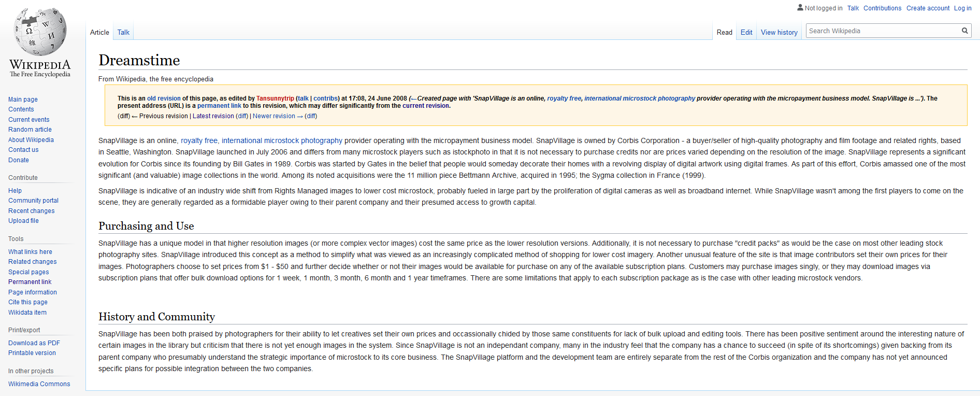Open Wikimedia Commons link

point(39,384)
